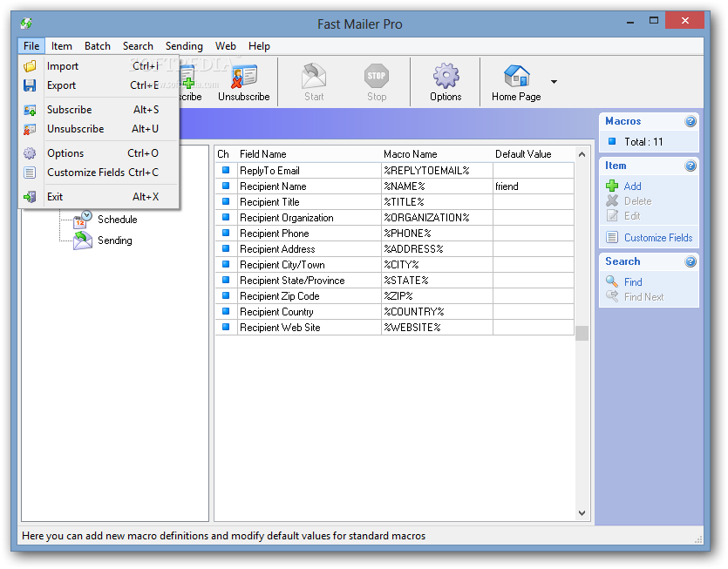
Task: Select the %PHONE% macro cell
Action: (x=437, y=233)
